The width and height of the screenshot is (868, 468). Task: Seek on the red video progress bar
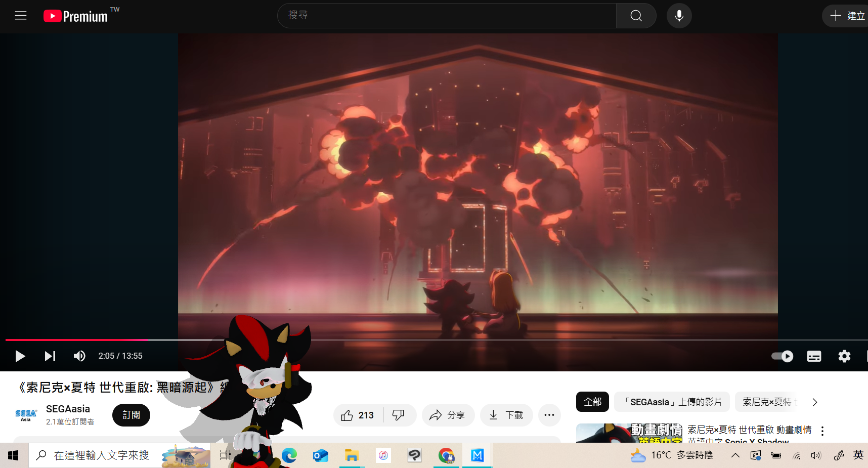coord(76,340)
